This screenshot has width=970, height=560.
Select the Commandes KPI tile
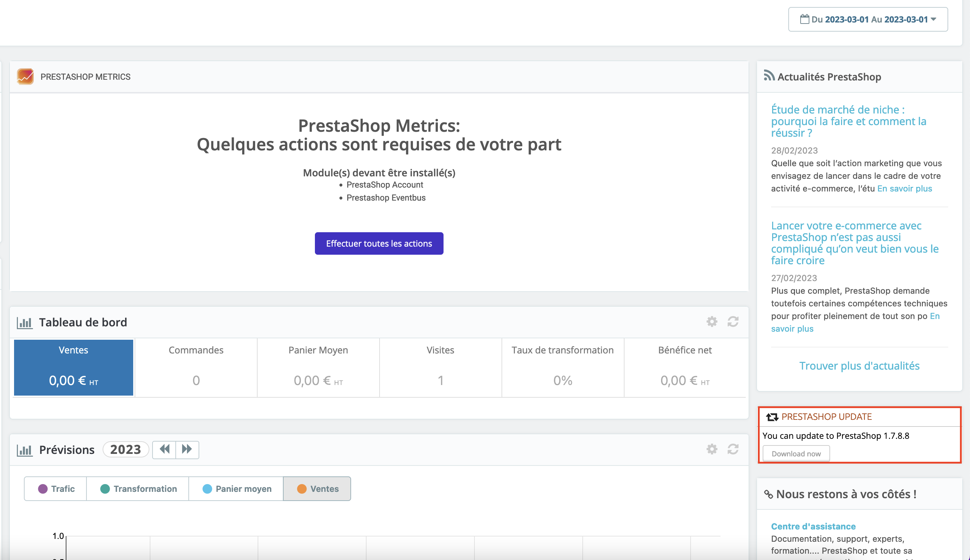click(x=196, y=367)
